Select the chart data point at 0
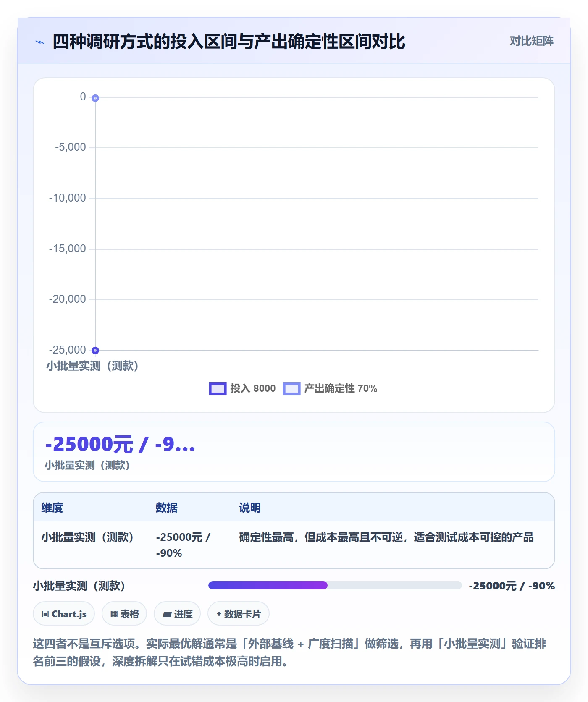 [95, 98]
